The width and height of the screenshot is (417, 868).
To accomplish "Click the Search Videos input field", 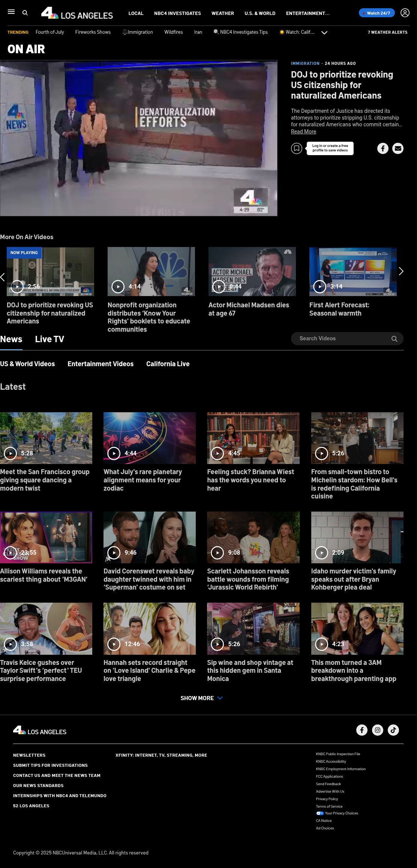I will [x=347, y=338].
